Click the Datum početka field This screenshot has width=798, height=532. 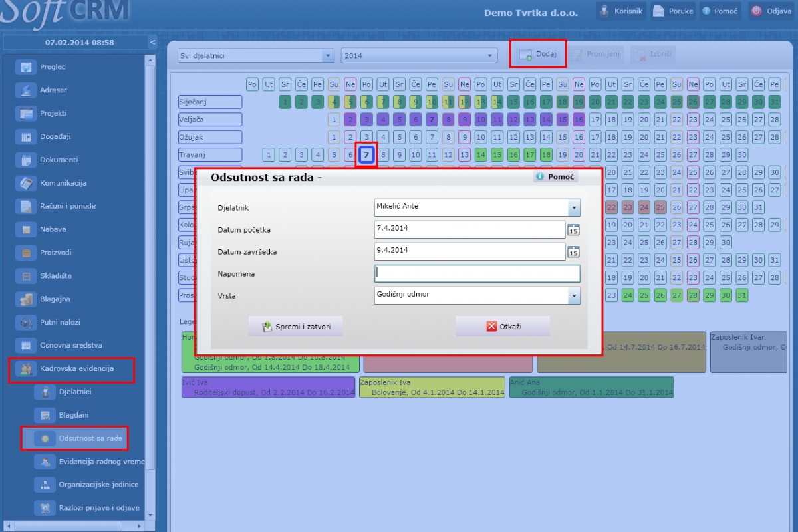pos(469,229)
